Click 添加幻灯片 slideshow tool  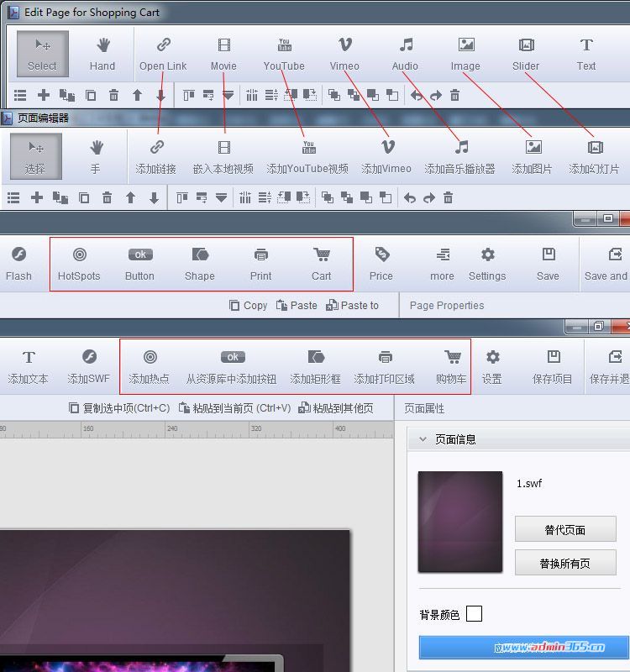pyautogui.click(x=595, y=156)
